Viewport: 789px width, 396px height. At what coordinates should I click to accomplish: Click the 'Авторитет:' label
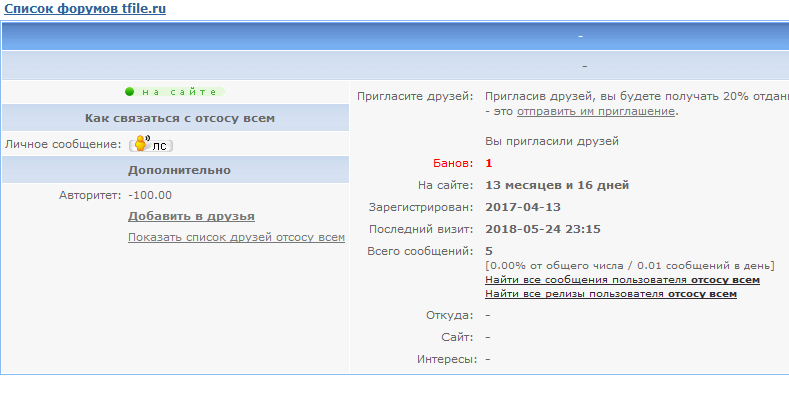(90, 195)
